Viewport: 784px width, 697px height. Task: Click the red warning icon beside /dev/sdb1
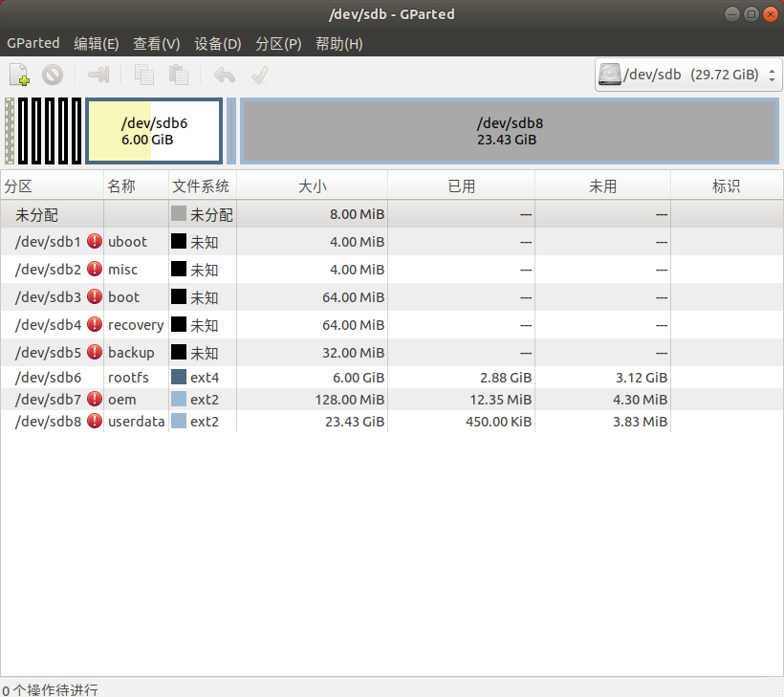[x=95, y=242]
